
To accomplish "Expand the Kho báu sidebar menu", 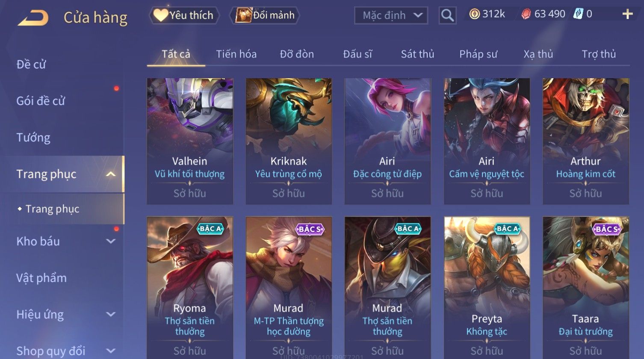I will pyautogui.click(x=111, y=241).
